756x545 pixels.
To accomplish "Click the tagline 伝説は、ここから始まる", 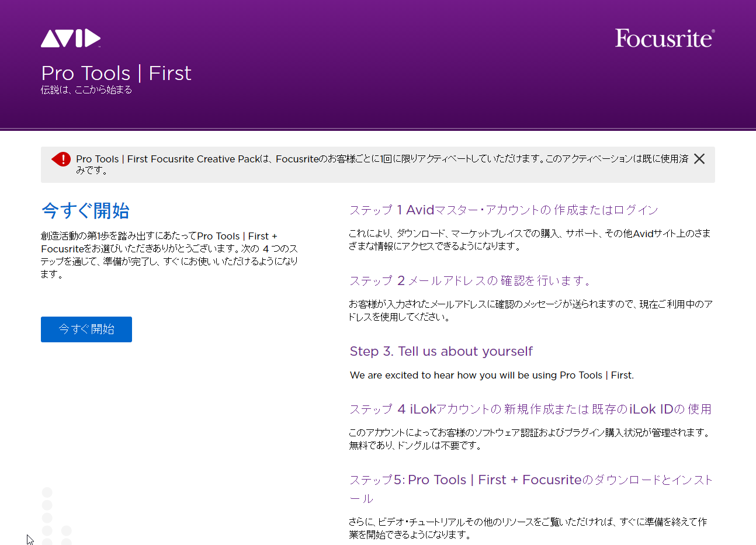I will (x=86, y=90).
